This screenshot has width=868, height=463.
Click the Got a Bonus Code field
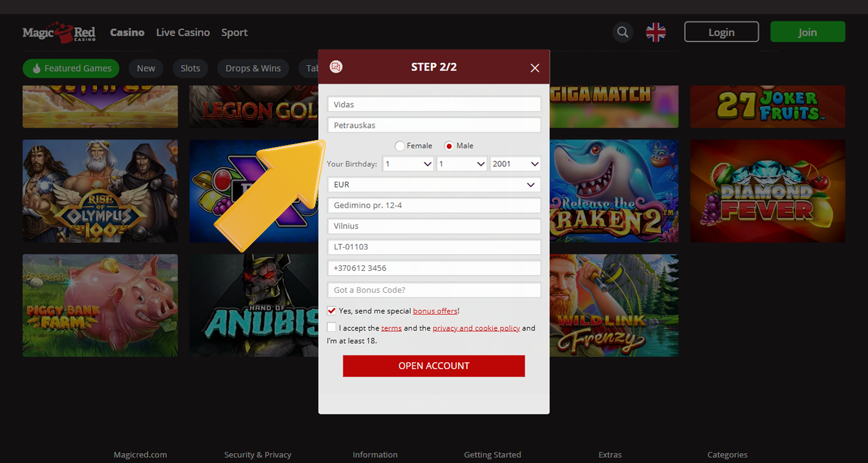pyautogui.click(x=434, y=290)
